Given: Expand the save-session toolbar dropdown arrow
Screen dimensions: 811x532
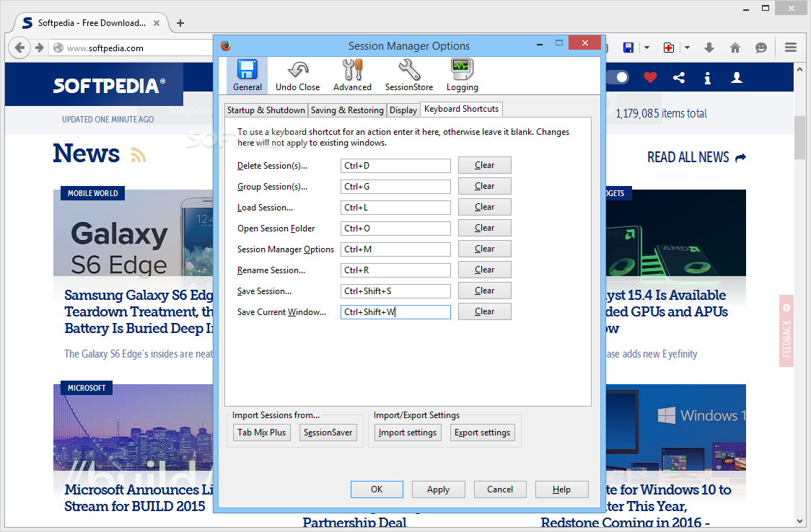Looking at the screenshot, I should (x=646, y=48).
